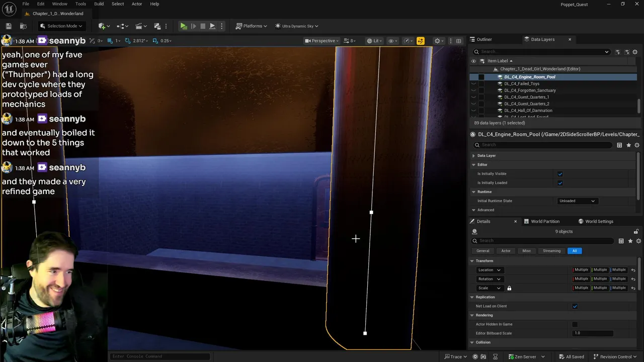This screenshot has height=362, width=644.
Task: Open the Browse content icon
Action: (x=23, y=26)
